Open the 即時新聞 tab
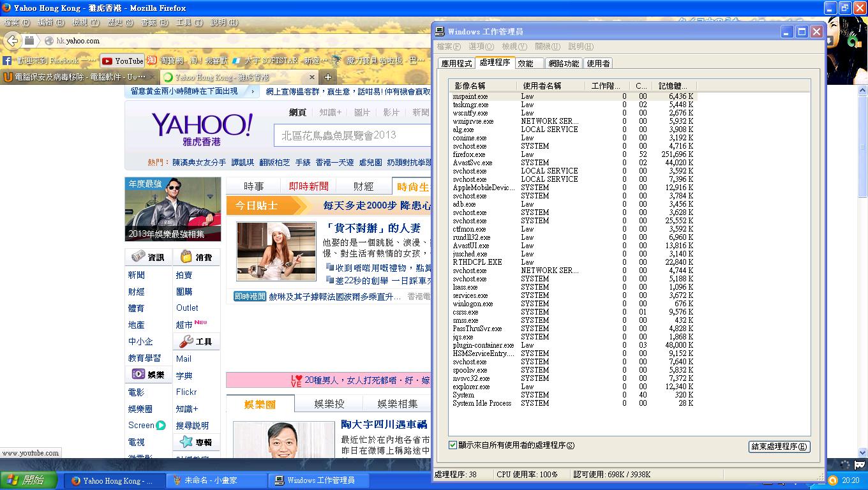868x490 pixels. 309,186
